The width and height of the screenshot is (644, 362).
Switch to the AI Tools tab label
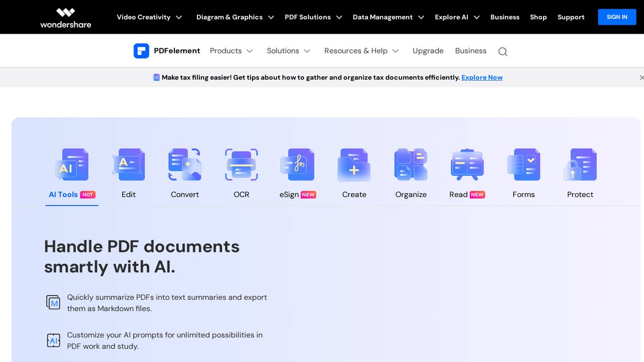(63, 194)
